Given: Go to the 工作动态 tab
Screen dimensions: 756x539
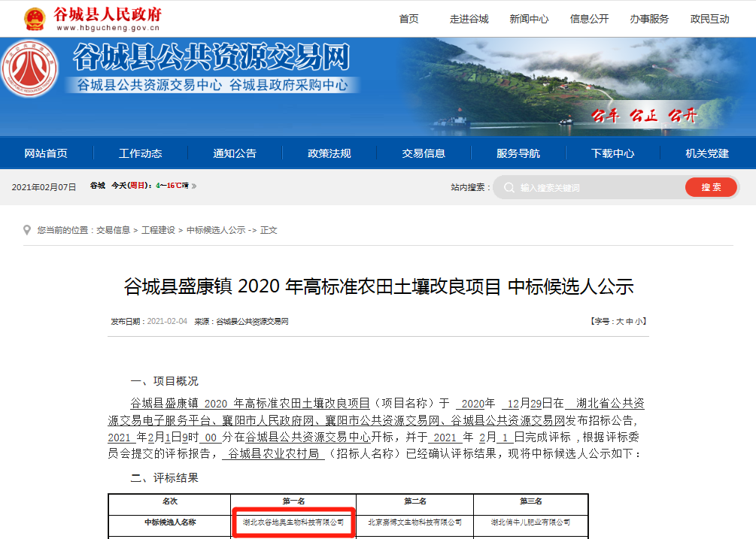Looking at the screenshot, I should 141,153.
